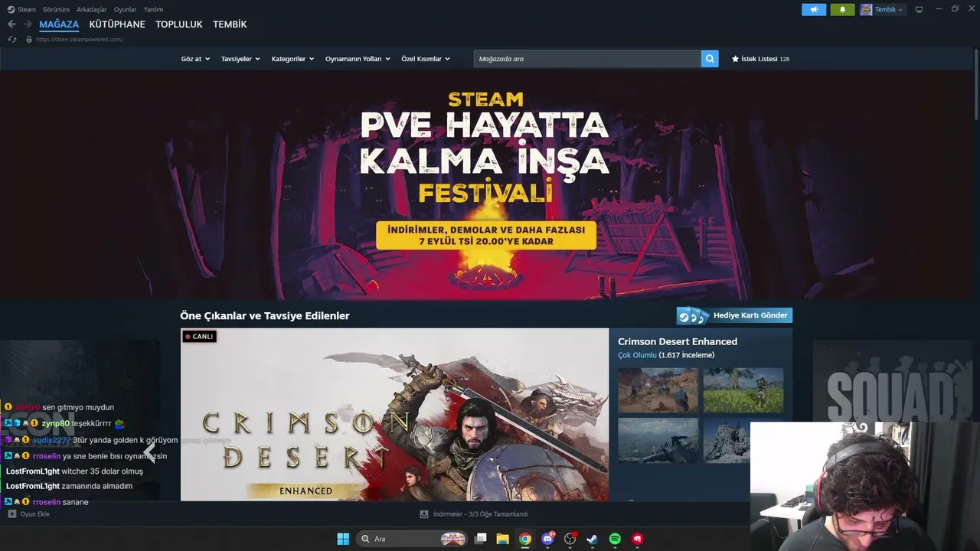Open the Windows Start menu
Screen dimensions: 980x551
click(x=343, y=539)
